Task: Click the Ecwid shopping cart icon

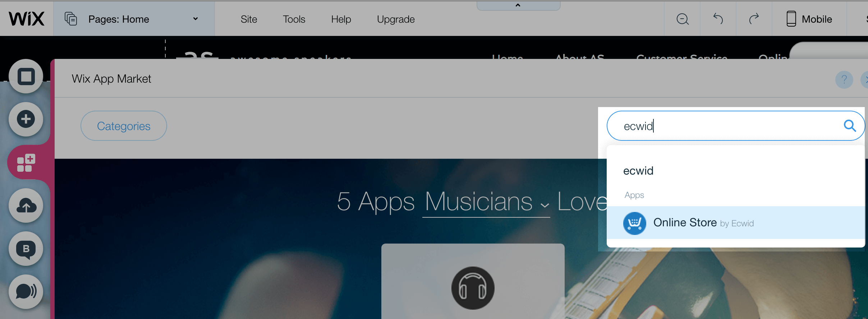Action: point(634,223)
